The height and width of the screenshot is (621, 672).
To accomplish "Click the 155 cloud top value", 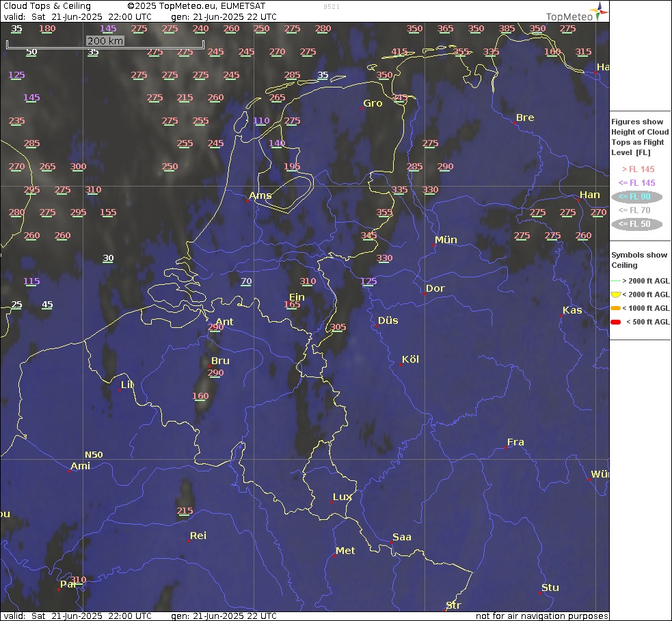I will [x=108, y=212].
